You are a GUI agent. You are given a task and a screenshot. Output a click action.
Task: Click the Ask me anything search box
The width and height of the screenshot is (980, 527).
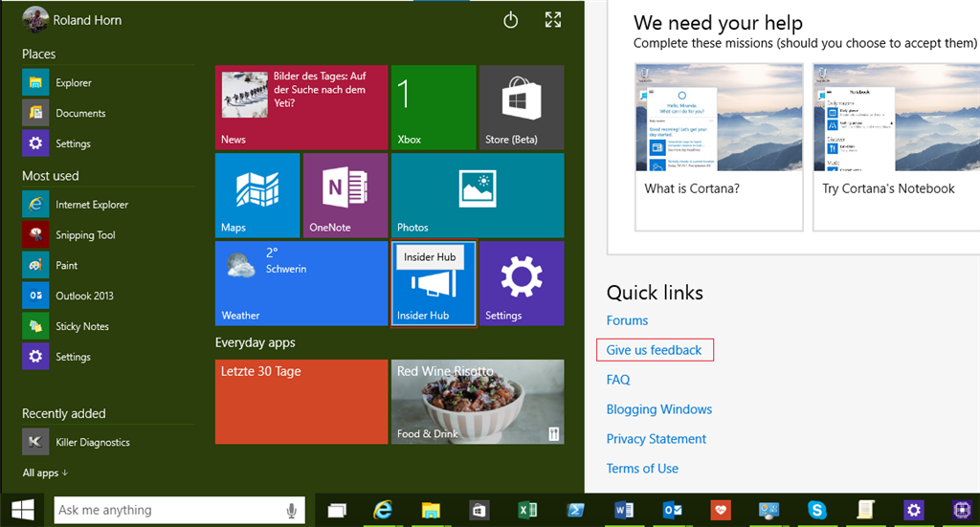click(179, 510)
